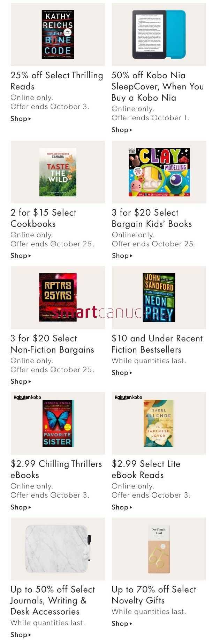Click Shop under 2 for $15 Select Cookbooks
The image size is (220, 644).
click(21, 256)
